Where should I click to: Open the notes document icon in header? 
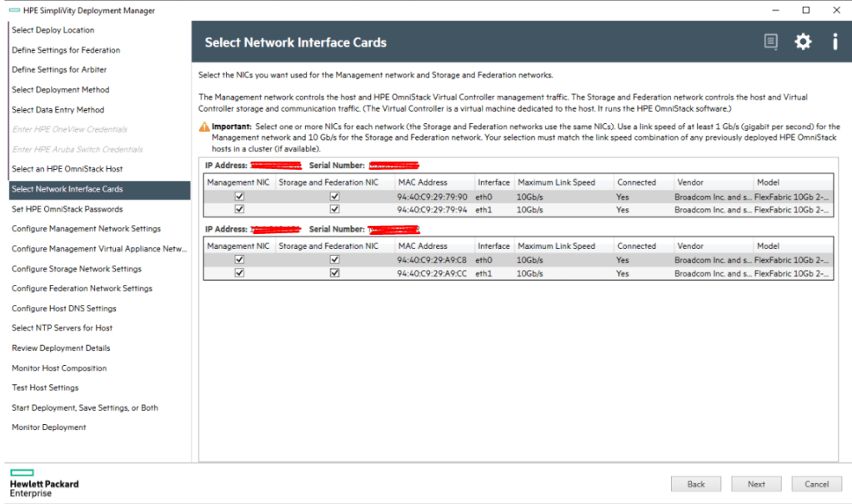pyautogui.click(x=770, y=42)
